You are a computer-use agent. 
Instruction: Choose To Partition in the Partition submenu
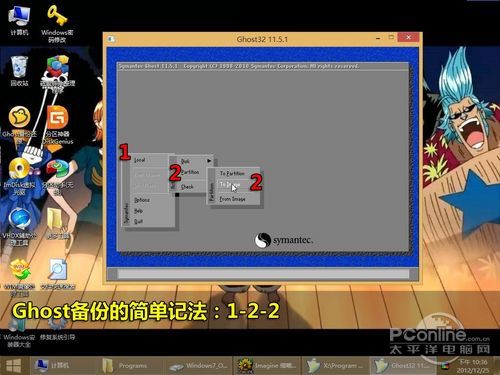[x=232, y=173]
